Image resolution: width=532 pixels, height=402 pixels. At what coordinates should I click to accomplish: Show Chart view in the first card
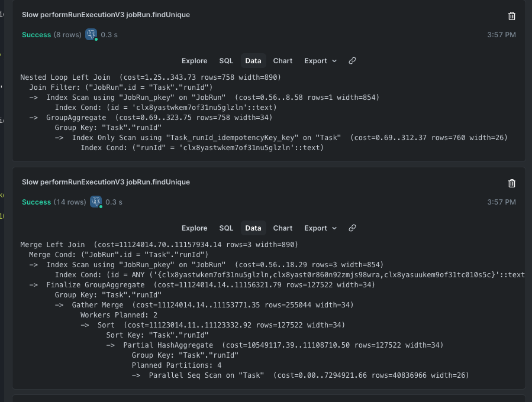tap(283, 61)
